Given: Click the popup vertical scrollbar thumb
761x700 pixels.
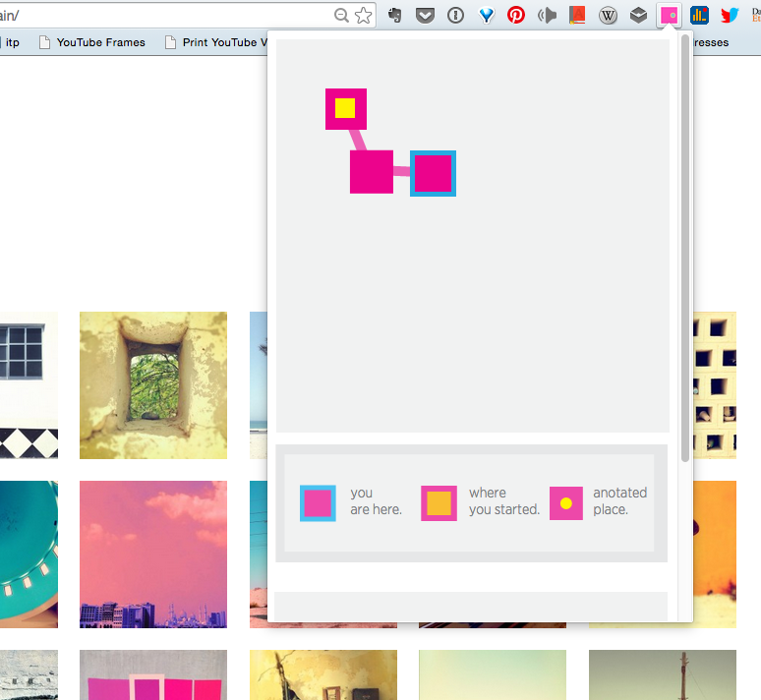Looking at the screenshot, I should (685, 248).
